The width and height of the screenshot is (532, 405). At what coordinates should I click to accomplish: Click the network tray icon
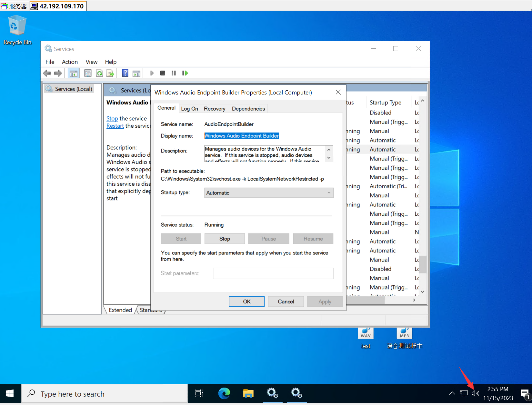click(x=464, y=393)
